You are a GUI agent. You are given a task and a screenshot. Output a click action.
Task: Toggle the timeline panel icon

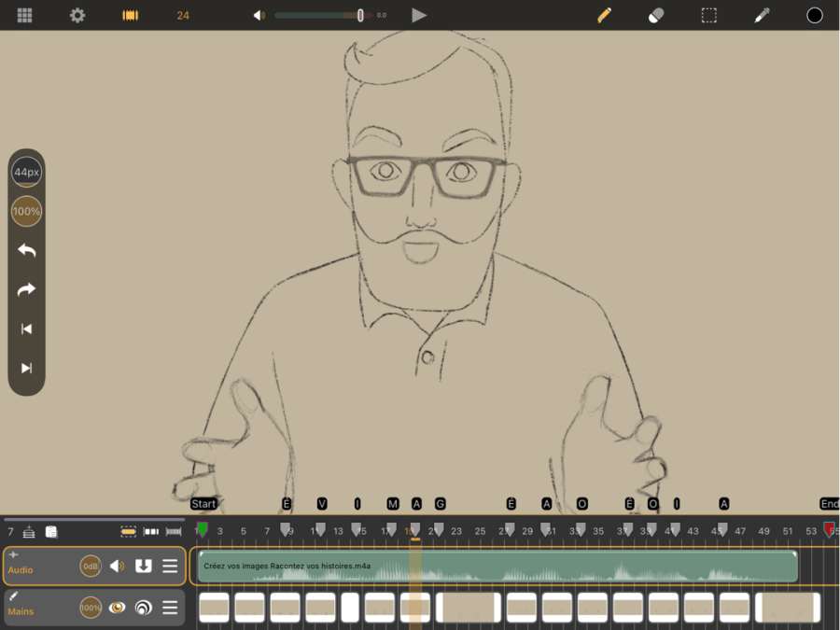pos(131,15)
